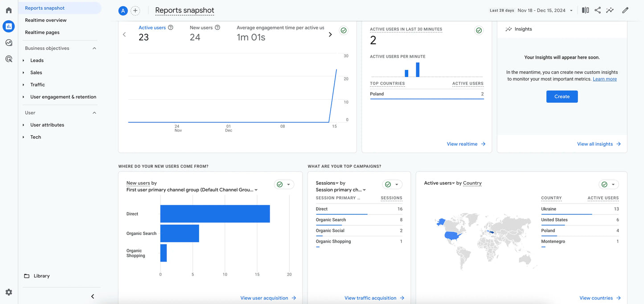Viewport: 644px width, 304px height.
Task: Add a new comparison with plus icon
Action: coord(135,11)
